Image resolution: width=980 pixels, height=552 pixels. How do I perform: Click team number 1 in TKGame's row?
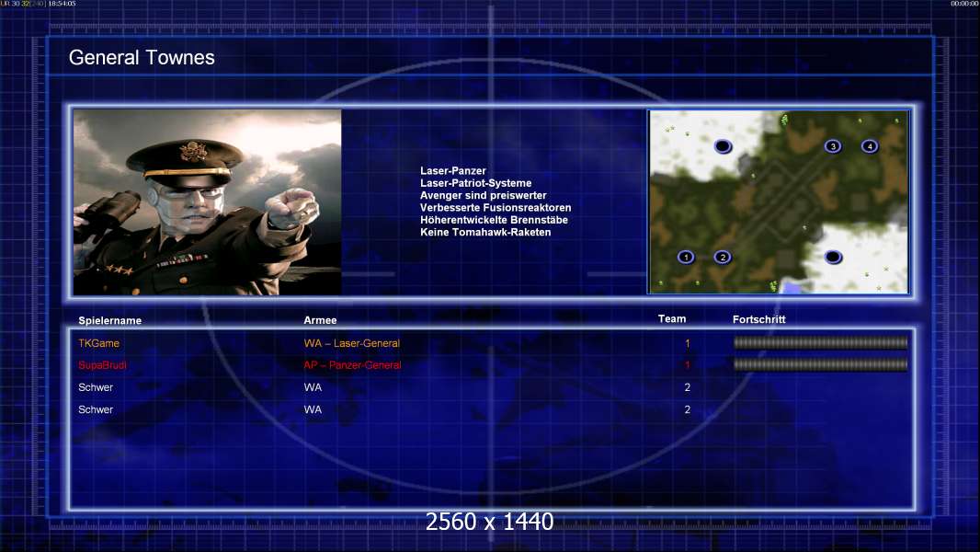point(688,343)
